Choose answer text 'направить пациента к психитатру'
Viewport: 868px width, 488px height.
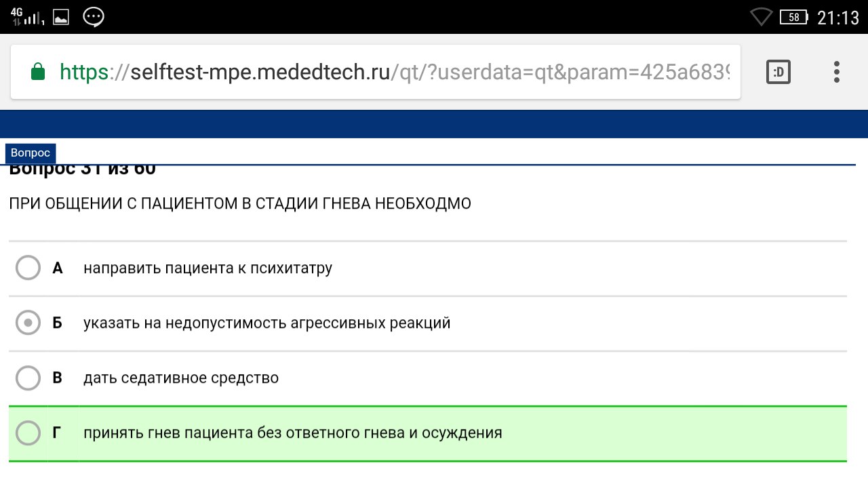click(x=208, y=268)
